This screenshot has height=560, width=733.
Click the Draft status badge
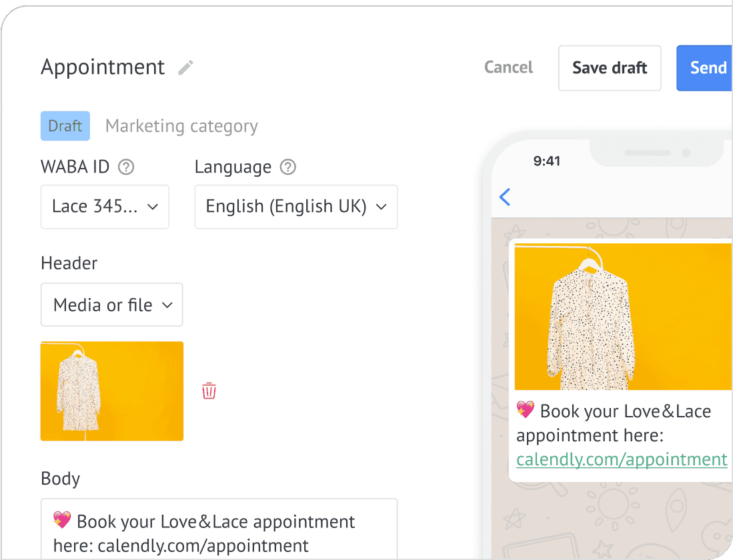click(x=65, y=126)
